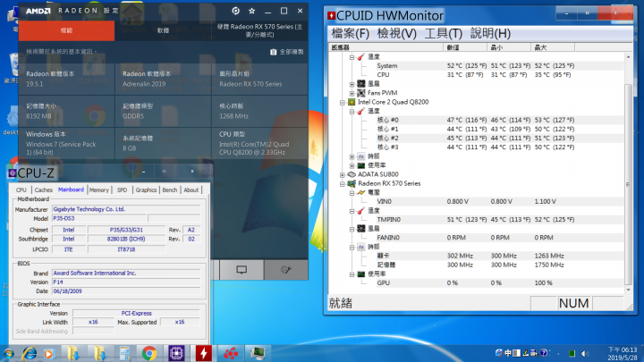Open the 檔案(F) menu in HWMonitor

click(x=351, y=33)
